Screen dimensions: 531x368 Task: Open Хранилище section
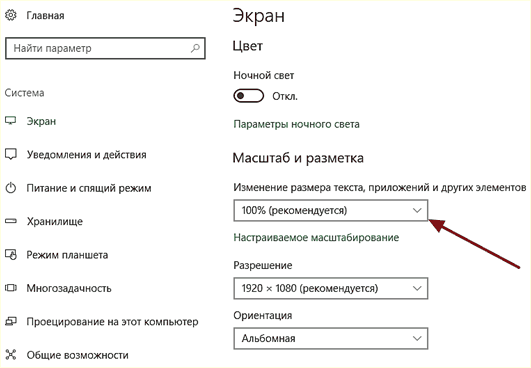55,221
